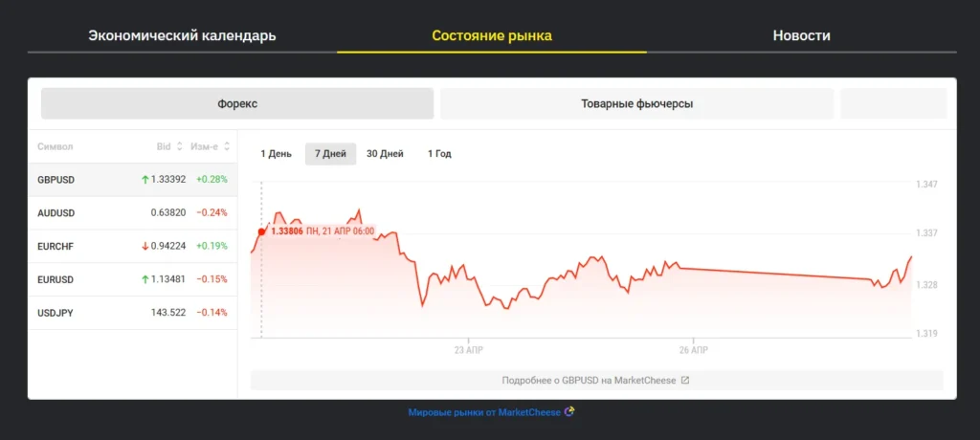The image size is (980, 440).
Task: Switch chart range to 1 День
Action: pyautogui.click(x=277, y=154)
